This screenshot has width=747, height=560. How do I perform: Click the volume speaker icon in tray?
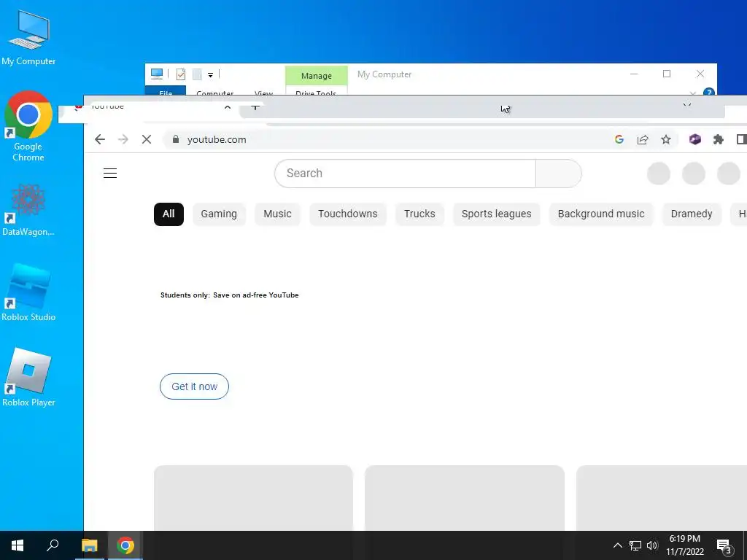[652, 545]
